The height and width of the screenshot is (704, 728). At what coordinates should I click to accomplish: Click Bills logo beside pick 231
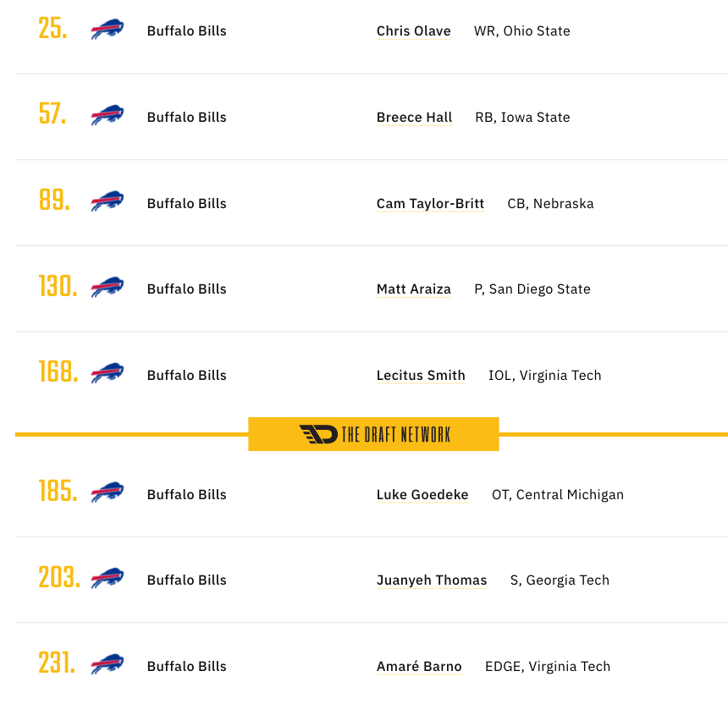pos(108,664)
